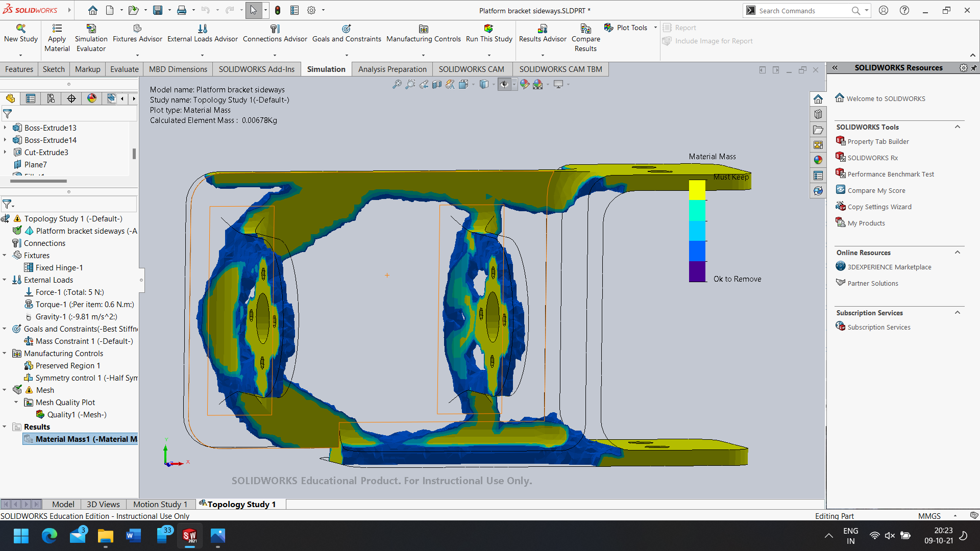The image size is (980, 551).
Task: Open Connections Advisor
Action: tap(275, 33)
